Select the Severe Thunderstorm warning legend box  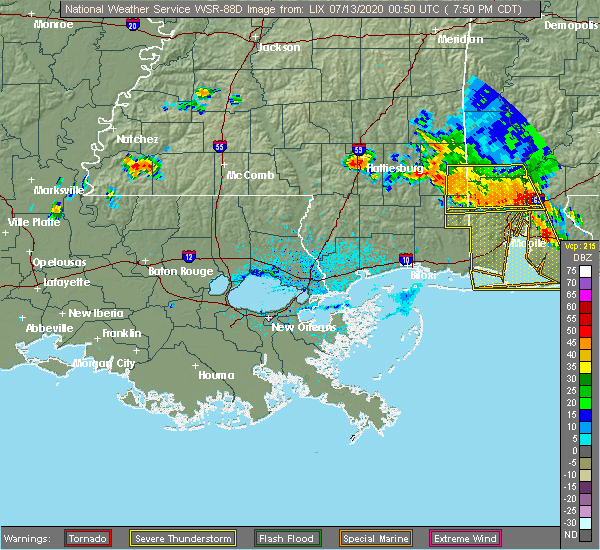pyautogui.click(x=183, y=538)
